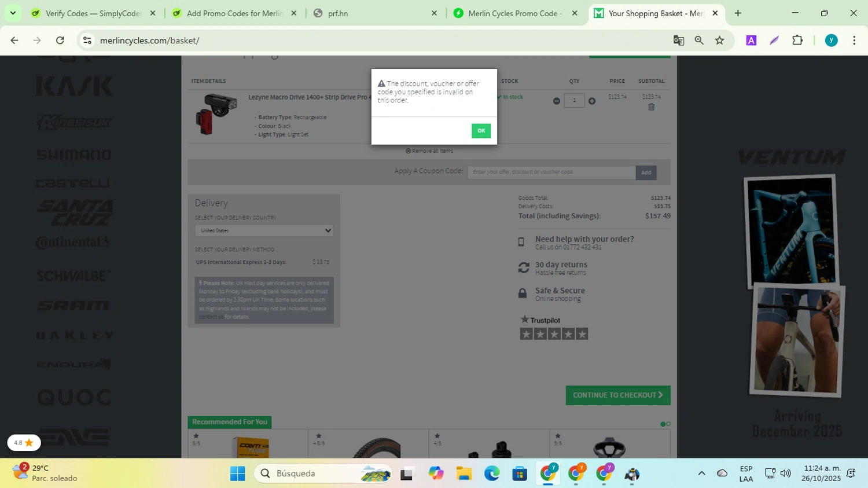Viewport: 868px width, 488px height.
Task: Click Remove all items link
Action: pyautogui.click(x=429, y=151)
